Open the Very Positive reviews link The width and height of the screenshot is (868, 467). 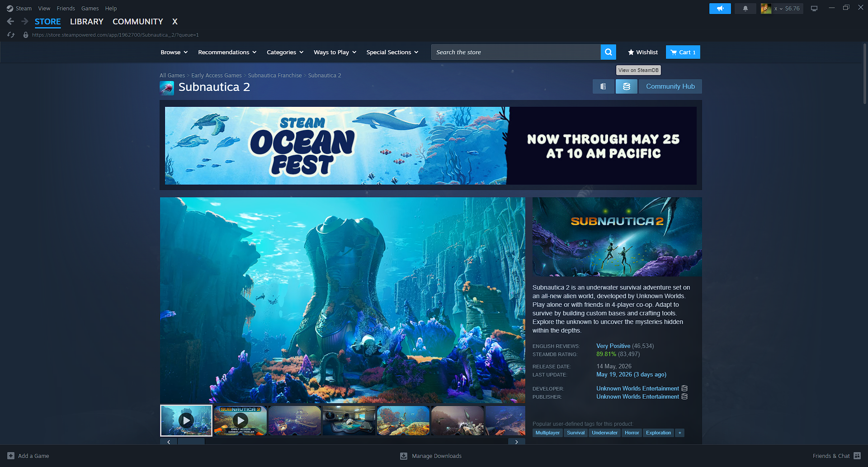pos(613,346)
